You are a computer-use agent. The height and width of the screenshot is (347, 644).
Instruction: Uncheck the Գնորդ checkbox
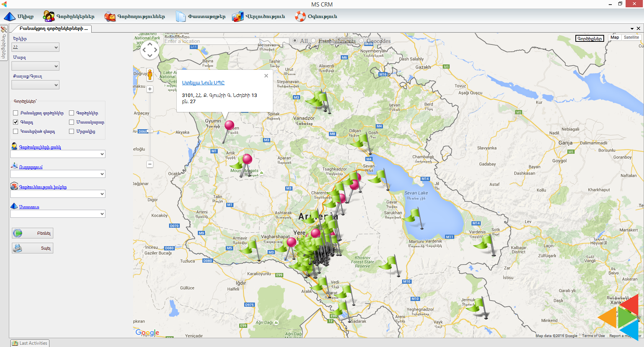tap(16, 122)
